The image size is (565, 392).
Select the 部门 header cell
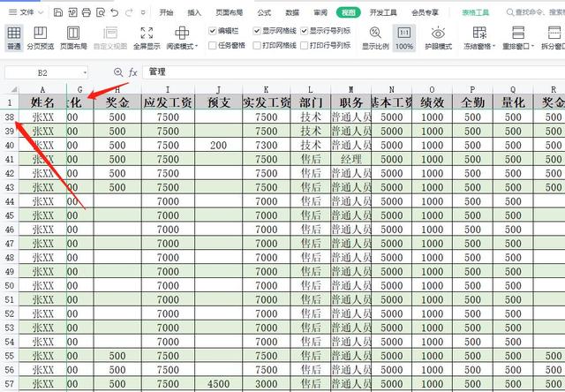311,102
